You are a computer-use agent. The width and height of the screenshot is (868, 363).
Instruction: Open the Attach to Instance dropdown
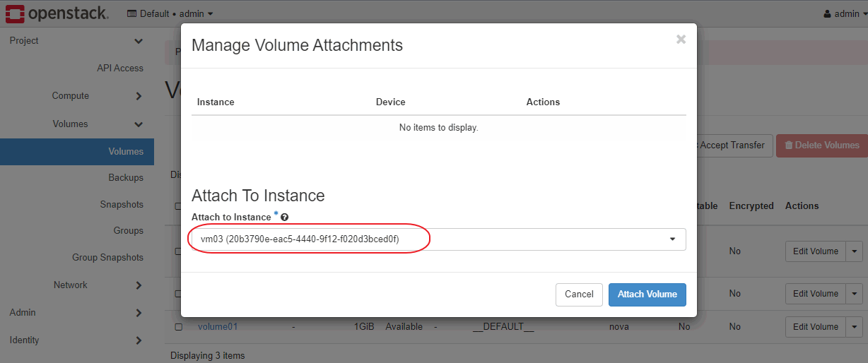coord(438,239)
